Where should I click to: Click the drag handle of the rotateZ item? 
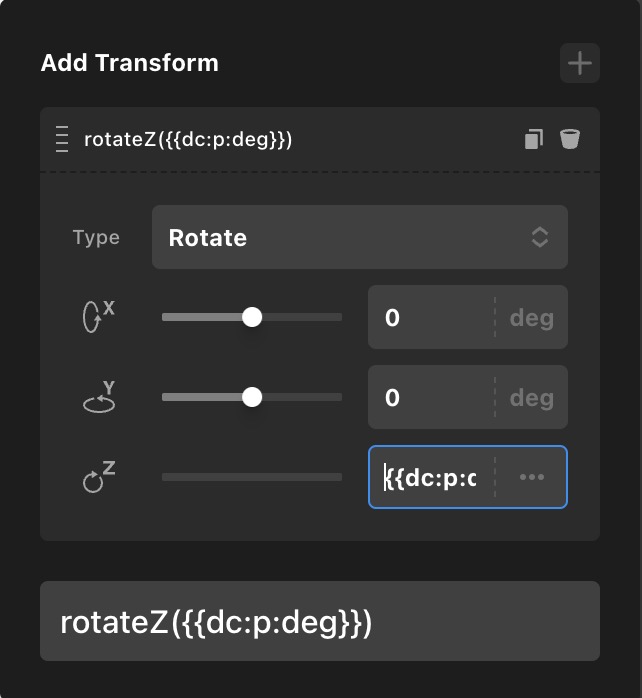tap(62, 139)
